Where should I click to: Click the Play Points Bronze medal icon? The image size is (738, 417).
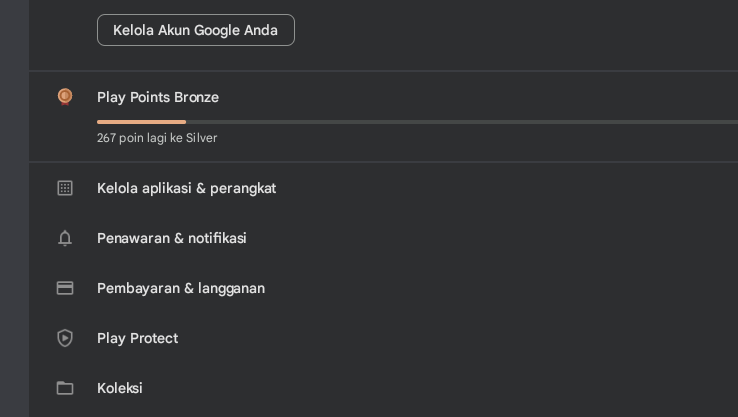pyautogui.click(x=65, y=97)
